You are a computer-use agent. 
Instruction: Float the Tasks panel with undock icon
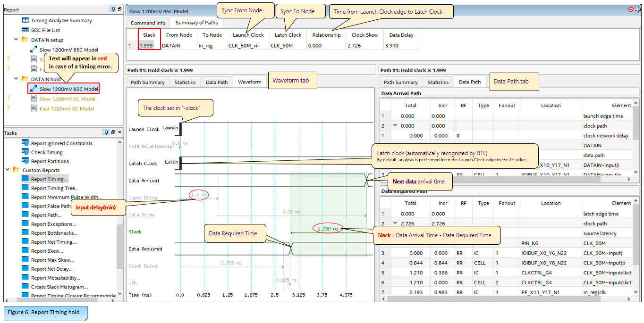(113, 133)
